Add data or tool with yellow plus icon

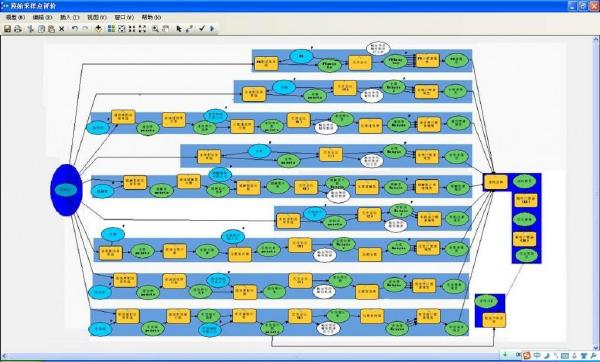point(98,29)
